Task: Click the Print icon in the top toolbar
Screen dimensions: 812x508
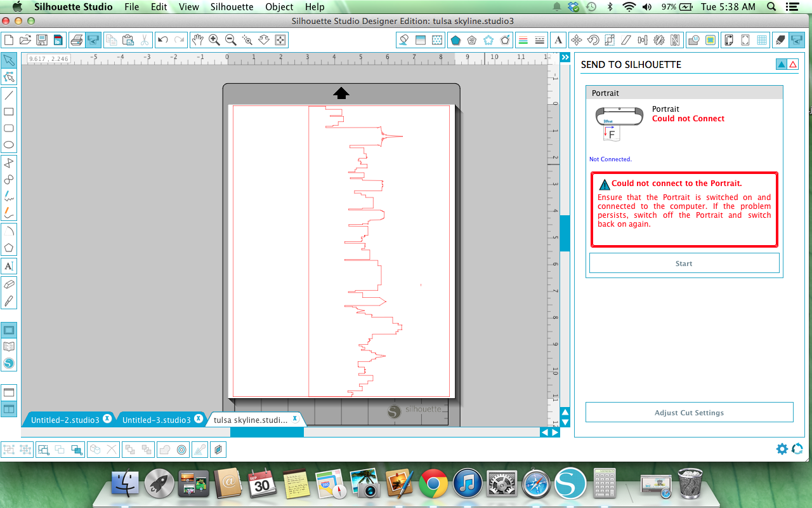Action: (x=77, y=40)
